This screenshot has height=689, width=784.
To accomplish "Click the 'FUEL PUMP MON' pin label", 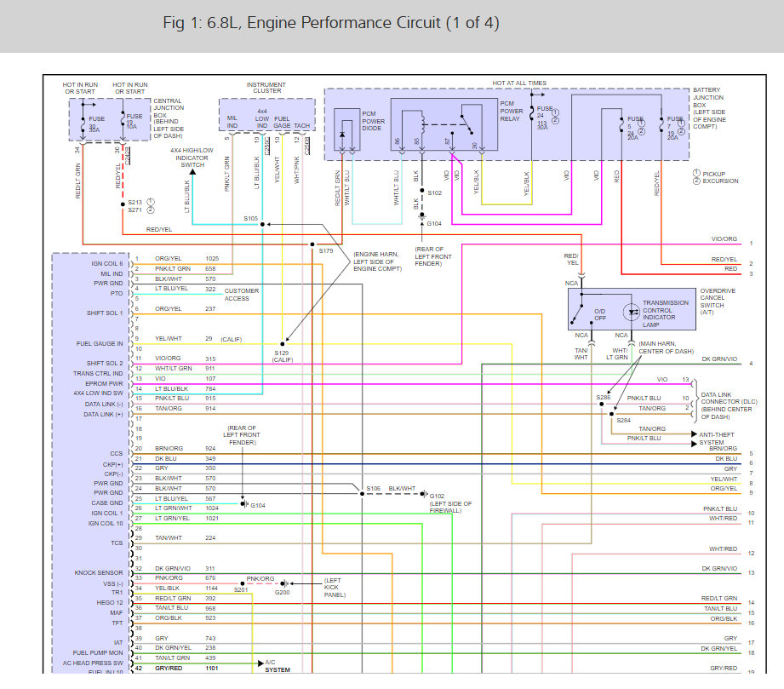I will pyautogui.click(x=98, y=653).
